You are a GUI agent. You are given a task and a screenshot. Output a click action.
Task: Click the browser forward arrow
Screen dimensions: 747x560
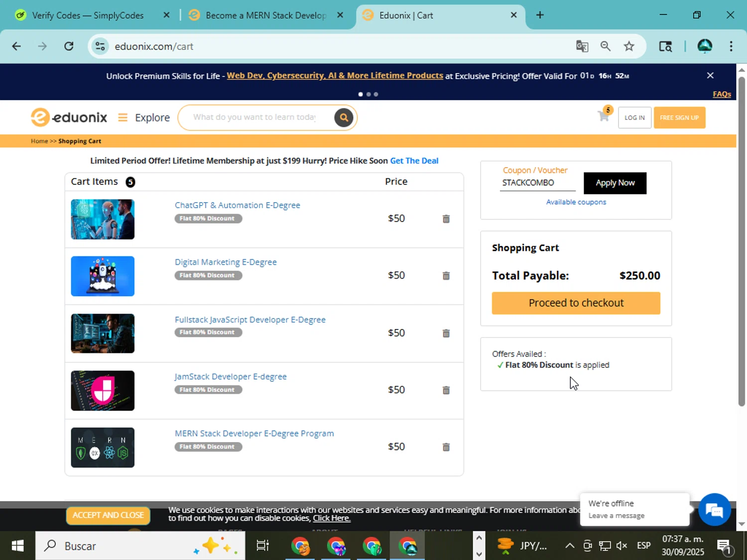42,46
